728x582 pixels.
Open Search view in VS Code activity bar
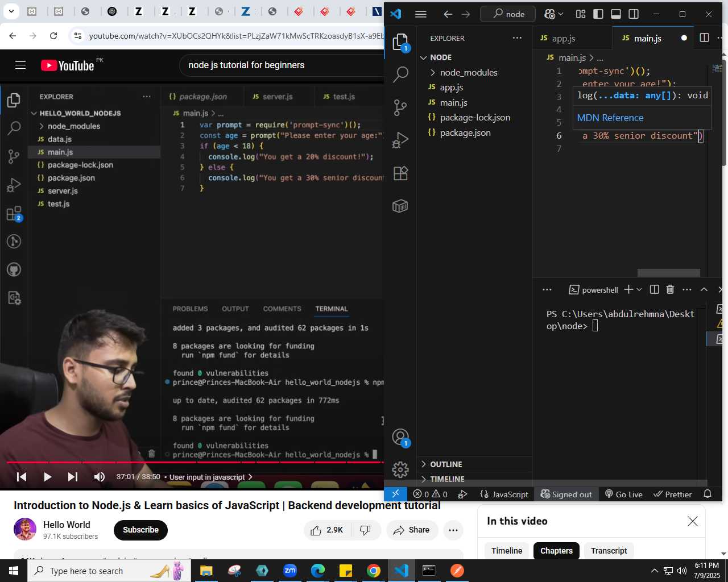tap(400, 74)
